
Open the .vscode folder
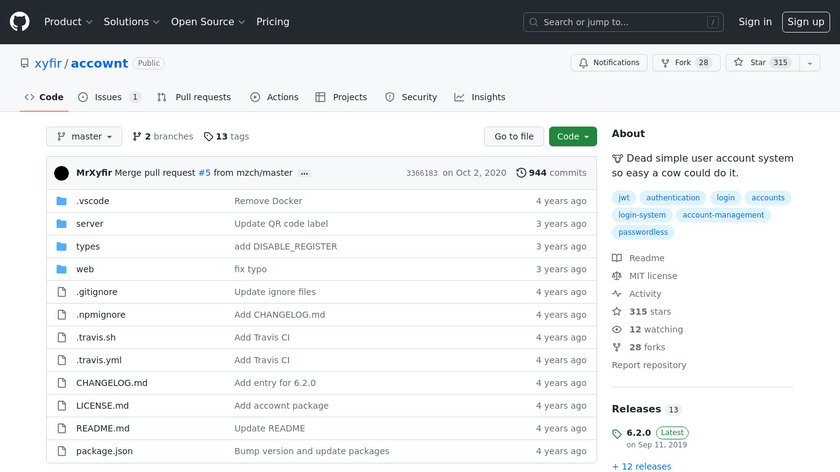tap(92, 201)
